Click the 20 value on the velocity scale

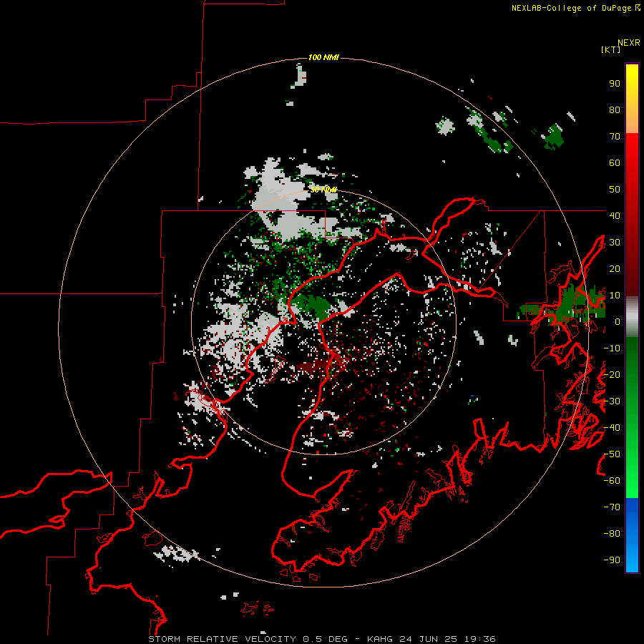[x=615, y=268]
